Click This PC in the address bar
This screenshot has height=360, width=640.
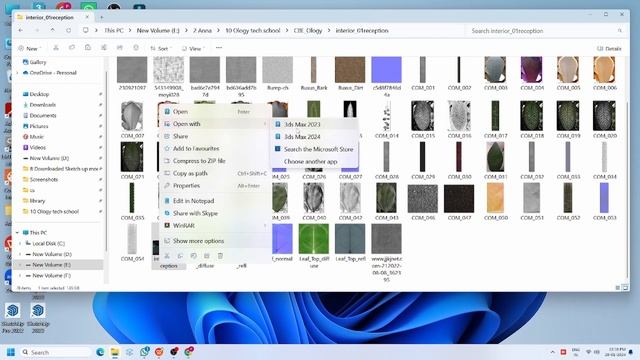[114, 31]
